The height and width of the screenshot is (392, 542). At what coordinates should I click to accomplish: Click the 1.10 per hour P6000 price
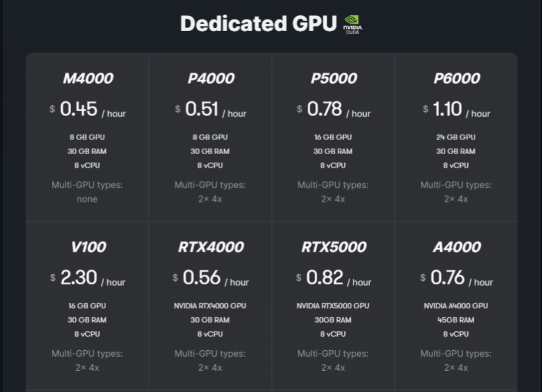(x=447, y=109)
